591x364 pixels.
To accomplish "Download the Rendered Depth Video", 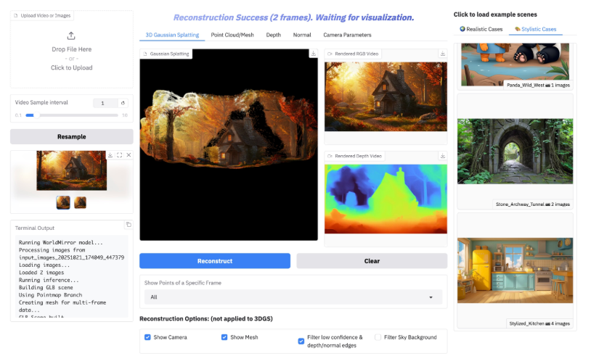I will pos(443,156).
